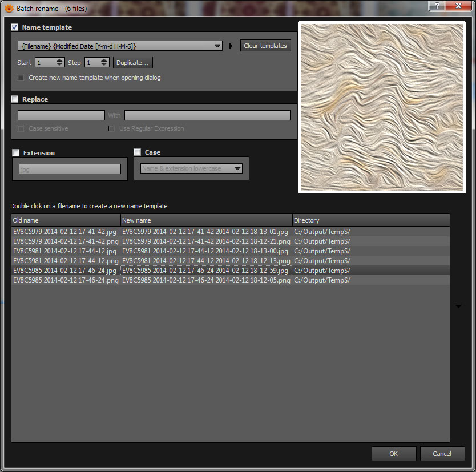Sort by Old name column header
Image resolution: width=476 pixels, height=472 pixels.
66,220
